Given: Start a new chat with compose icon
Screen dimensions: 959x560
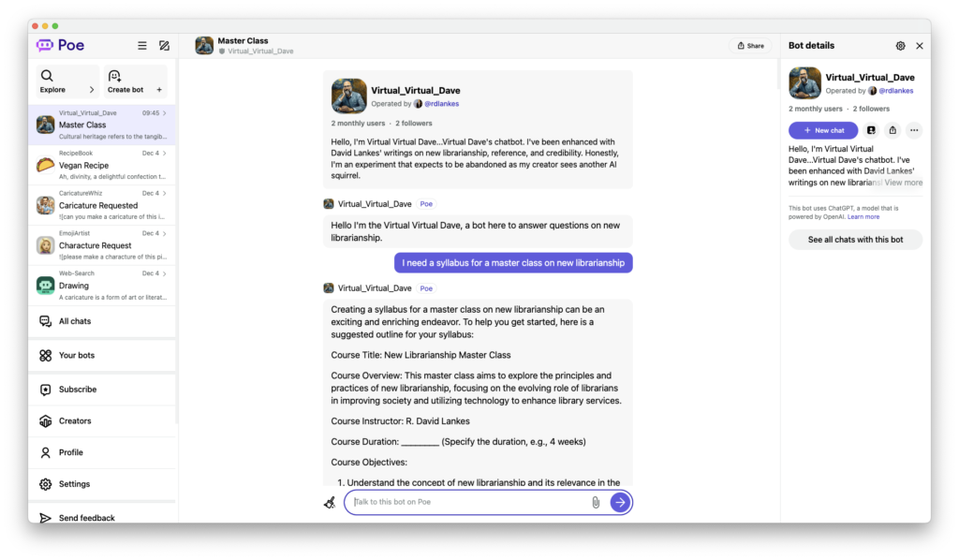Looking at the screenshot, I should click(165, 45).
